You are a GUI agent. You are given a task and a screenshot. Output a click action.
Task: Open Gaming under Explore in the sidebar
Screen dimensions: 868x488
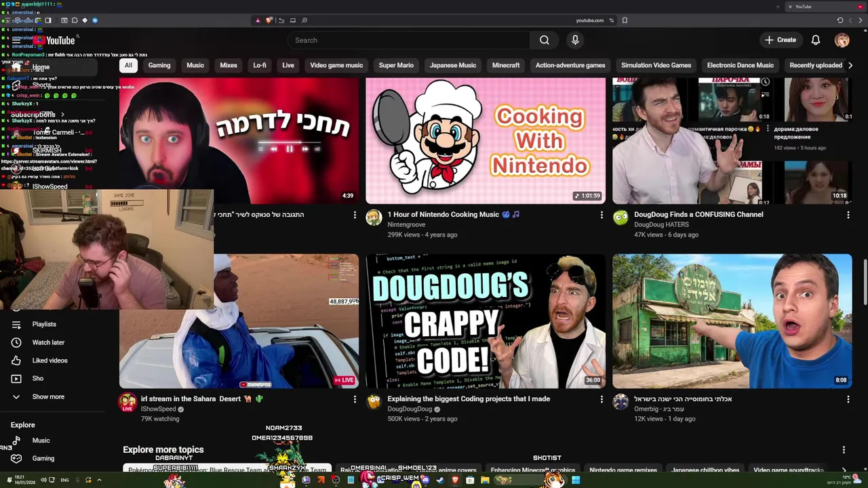click(x=43, y=459)
